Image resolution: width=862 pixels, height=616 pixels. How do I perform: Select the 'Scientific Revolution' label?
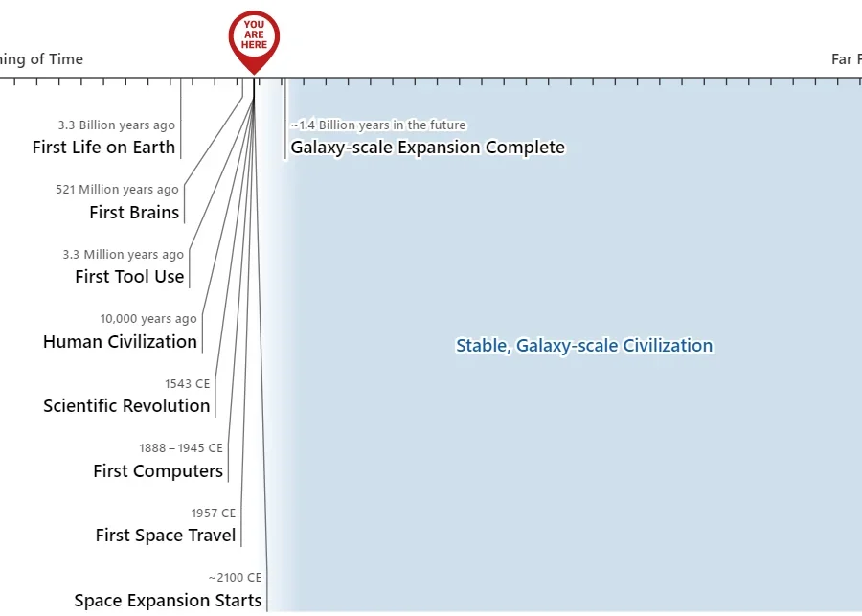(126, 406)
